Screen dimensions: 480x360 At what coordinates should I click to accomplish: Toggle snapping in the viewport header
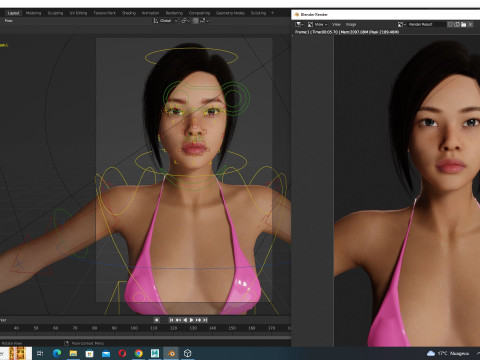(196, 21)
